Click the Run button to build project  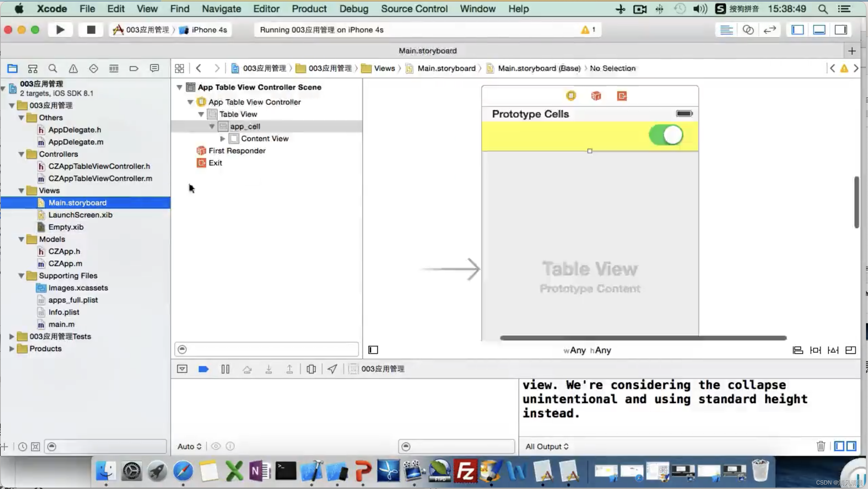[59, 30]
